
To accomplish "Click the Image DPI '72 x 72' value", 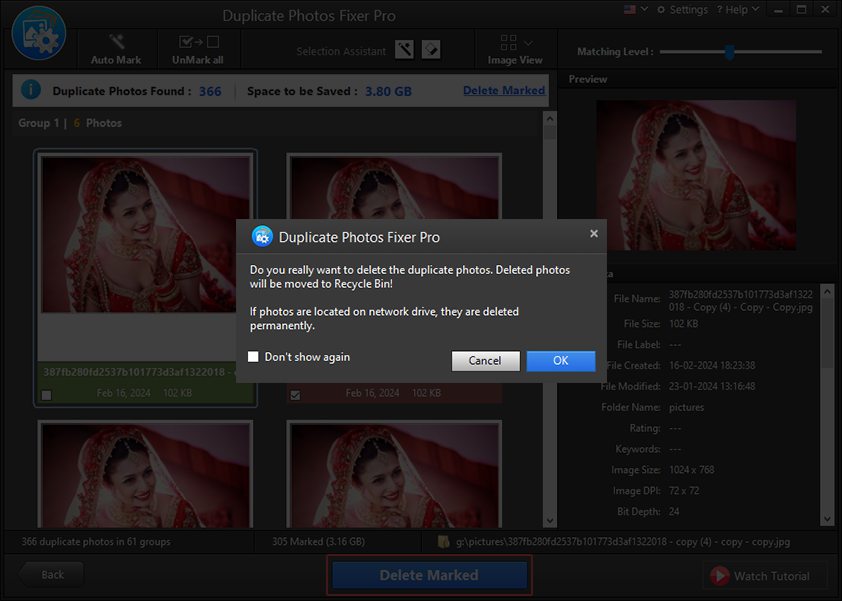I will coord(684,491).
